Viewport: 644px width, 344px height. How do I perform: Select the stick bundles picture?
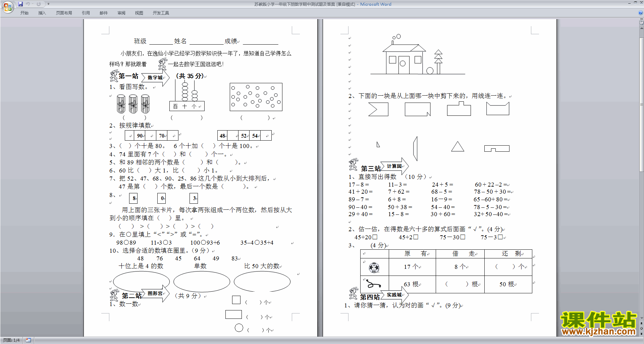[133, 104]
